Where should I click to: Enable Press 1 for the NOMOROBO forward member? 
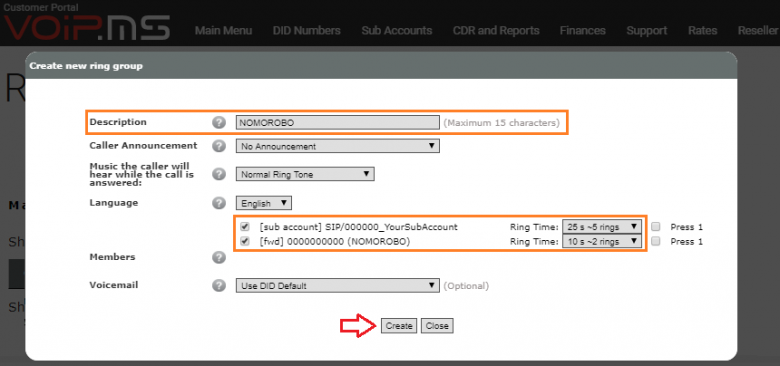coord(656,241)
